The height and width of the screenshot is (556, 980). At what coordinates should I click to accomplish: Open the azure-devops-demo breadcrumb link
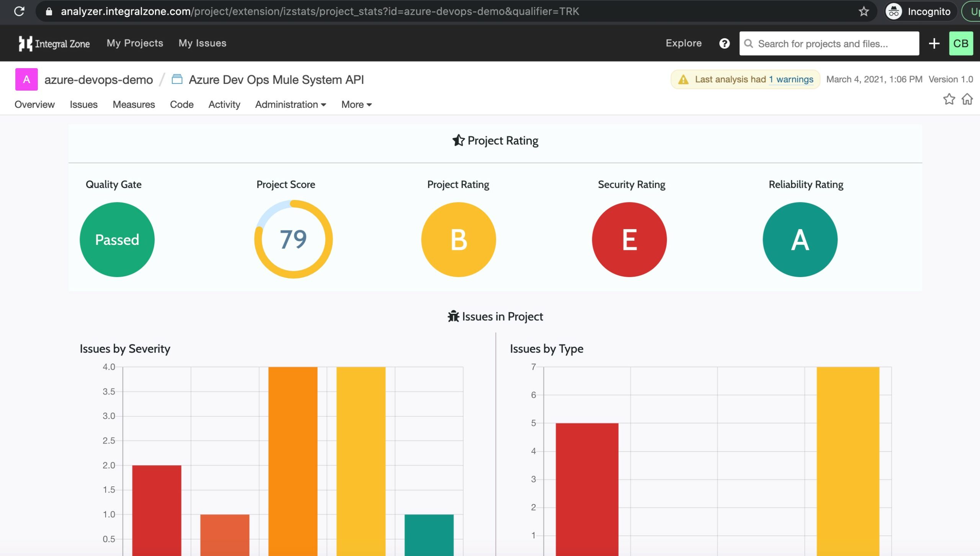click(98, 80)
